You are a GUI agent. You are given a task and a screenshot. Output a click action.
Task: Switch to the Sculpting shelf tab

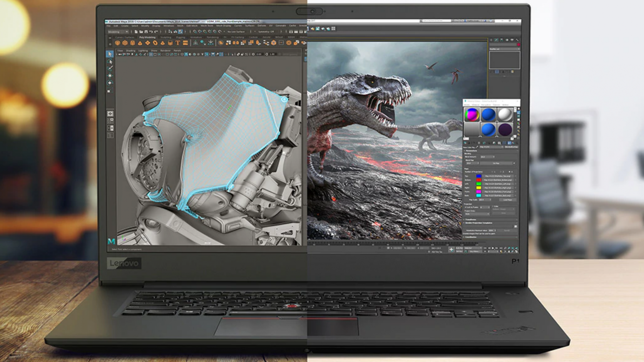[x=166, y=37]
